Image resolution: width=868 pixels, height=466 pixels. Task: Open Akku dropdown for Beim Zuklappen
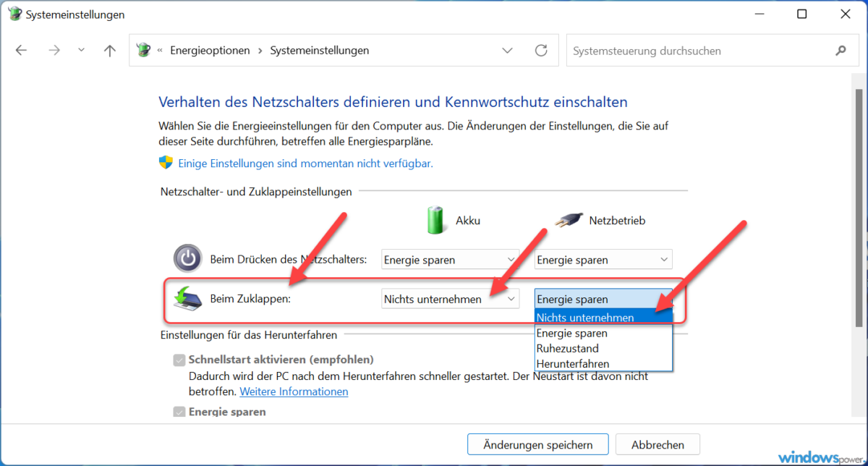pos(450,299)
